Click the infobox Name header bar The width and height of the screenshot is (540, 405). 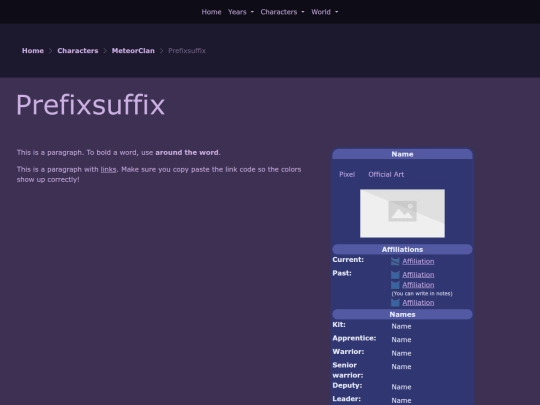[402, 154]
